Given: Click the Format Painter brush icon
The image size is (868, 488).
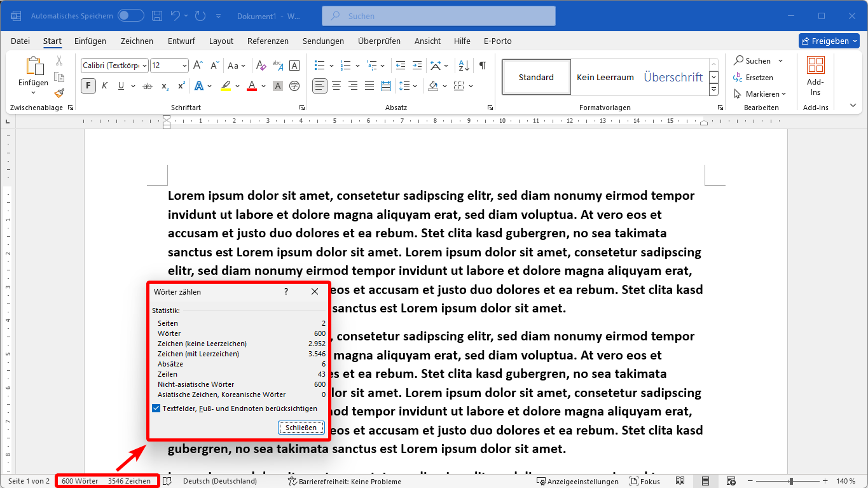Looking at the screenshot, I should pyautogui.click(x=59, y=93).
